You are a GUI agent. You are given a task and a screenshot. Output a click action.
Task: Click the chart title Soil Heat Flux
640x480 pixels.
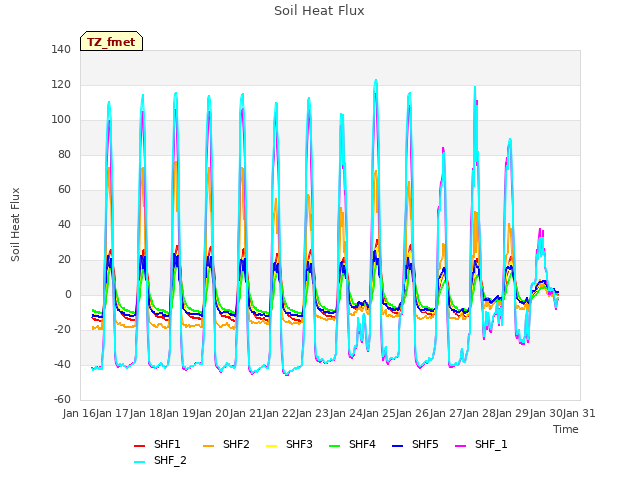pos(319,11)
